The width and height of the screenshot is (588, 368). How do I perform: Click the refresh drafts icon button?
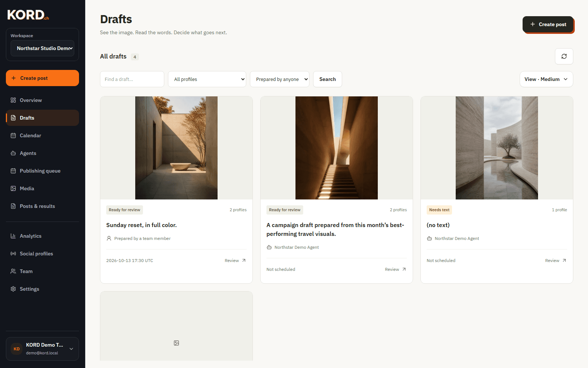pos(564,56)
